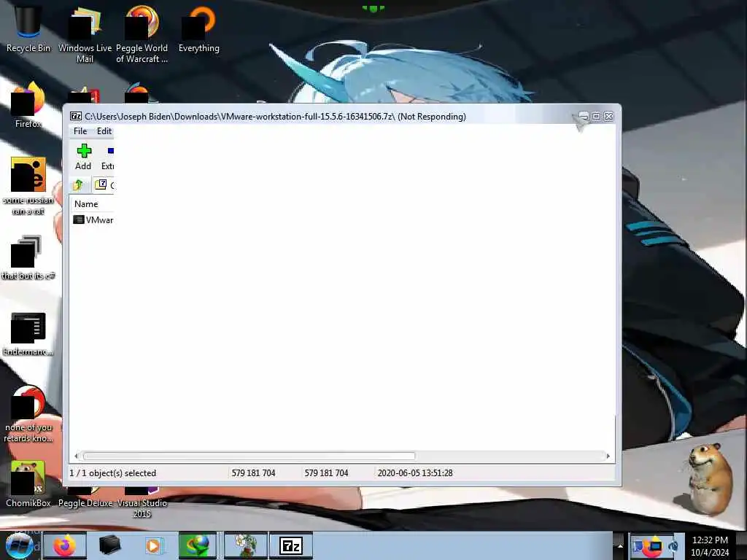Screen dimensions: 747x560
Task: Maximize the 7-Zip window
Action: pyautogui.click(x=596, y=116)
